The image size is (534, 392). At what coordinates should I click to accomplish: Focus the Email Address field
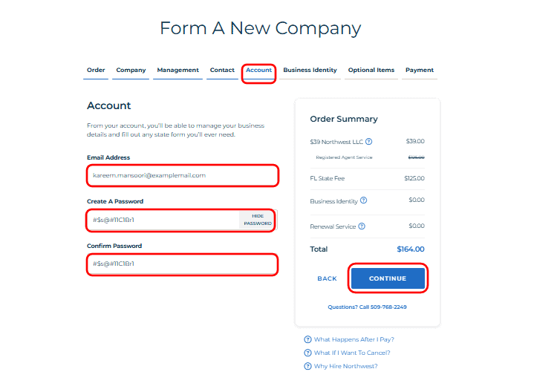click(182, 176)
